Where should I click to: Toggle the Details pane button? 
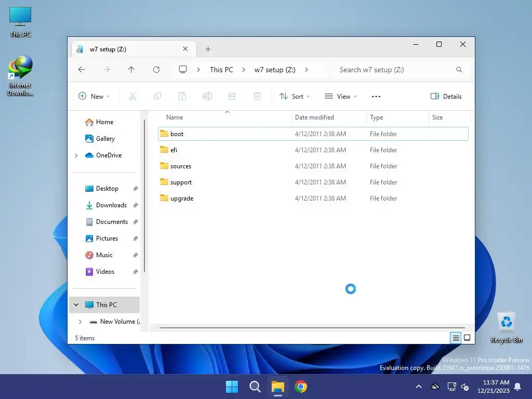pyautogui.click(x=446, y=96)
